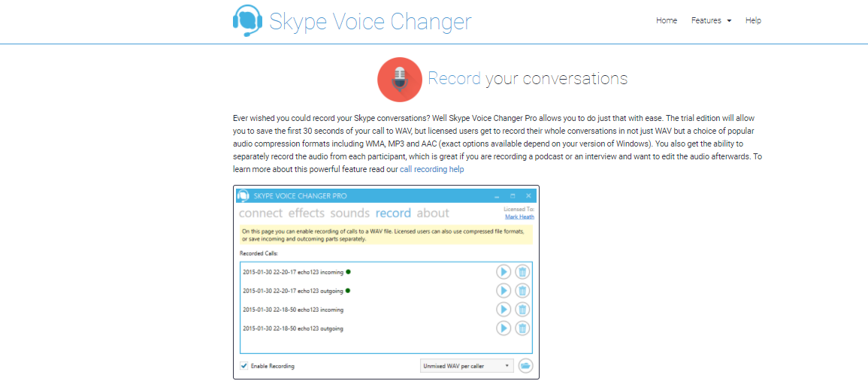This screenshot has width=868, height=381.
Task: Open the about tab
Action: 433,213
